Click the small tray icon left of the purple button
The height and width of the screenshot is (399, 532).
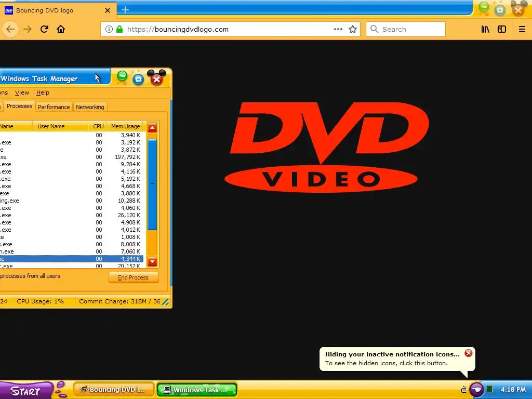464,389
